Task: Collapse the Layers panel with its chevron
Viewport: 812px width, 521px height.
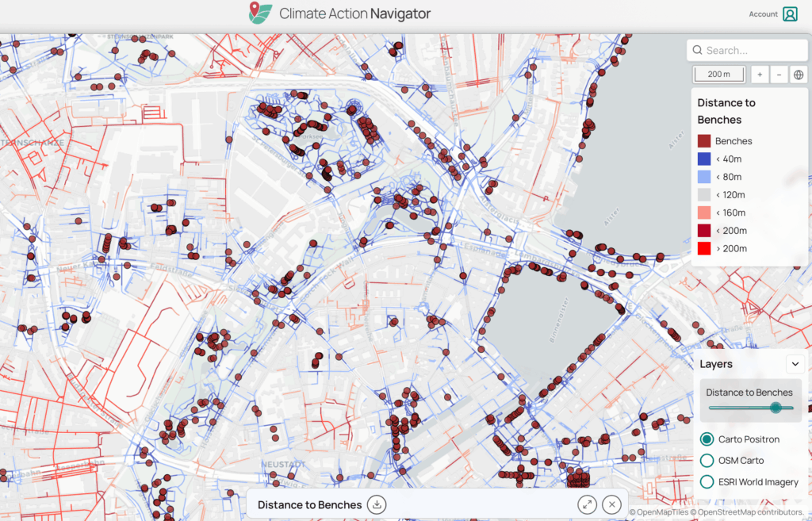Action: [x=795, y=364]
